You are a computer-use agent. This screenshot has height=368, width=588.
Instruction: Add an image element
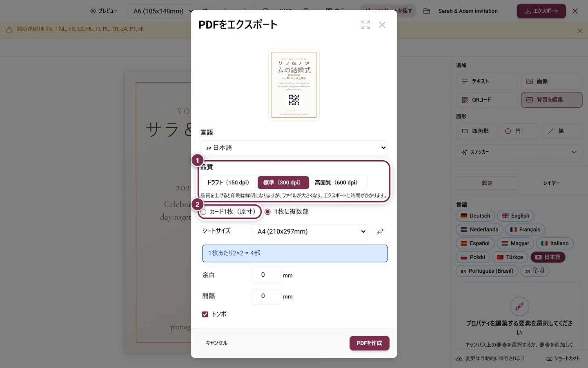click(551, 81)
